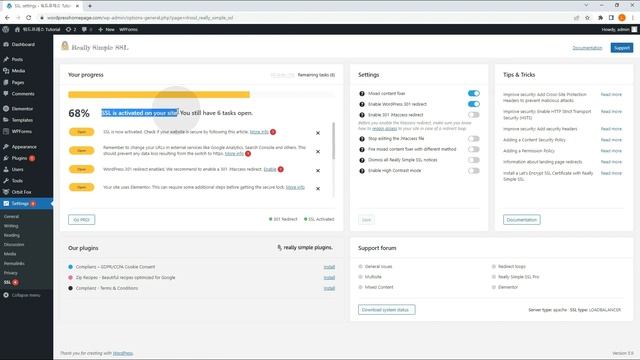
Task: Dismiss the 'Your site uses Elementor' task
Action: click(318, 189)
